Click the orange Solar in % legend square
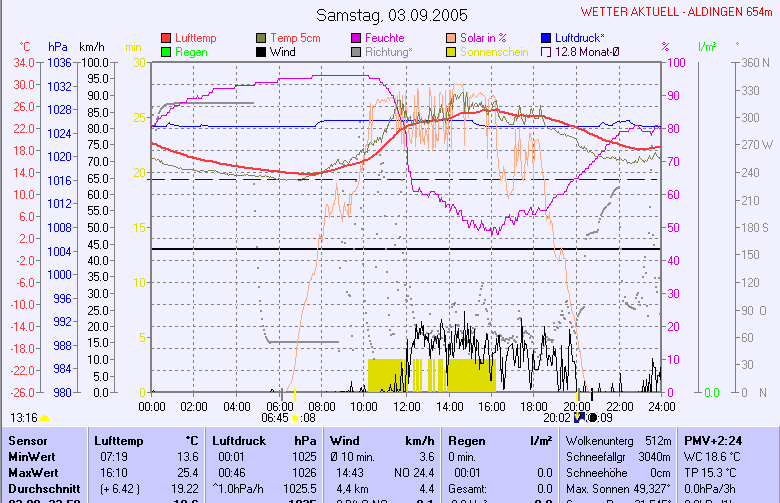The image size is (780, 503). [x=451, y=38]
